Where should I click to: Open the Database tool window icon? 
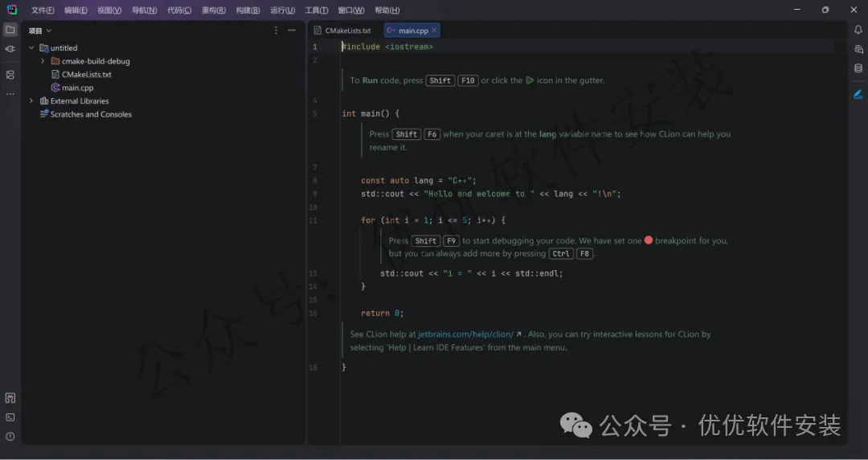858,68
